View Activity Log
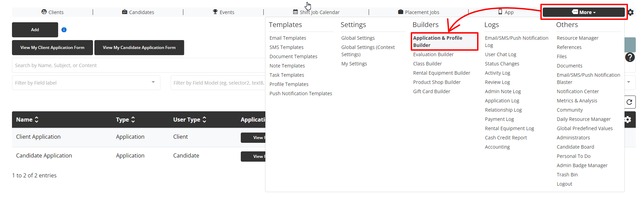The width and height of the screenshot is (644, 212). [x=497, y=73]
